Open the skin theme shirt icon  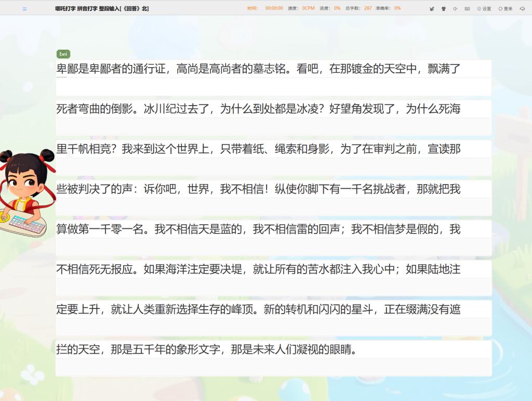click(444, 8)
